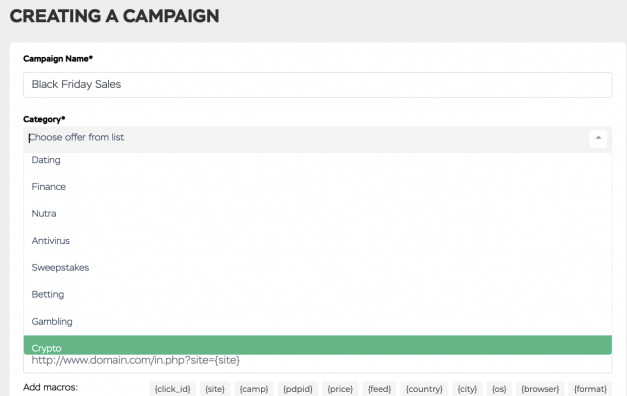
Task: Select the highlighted Crypto option
Action: pos(317,345)
